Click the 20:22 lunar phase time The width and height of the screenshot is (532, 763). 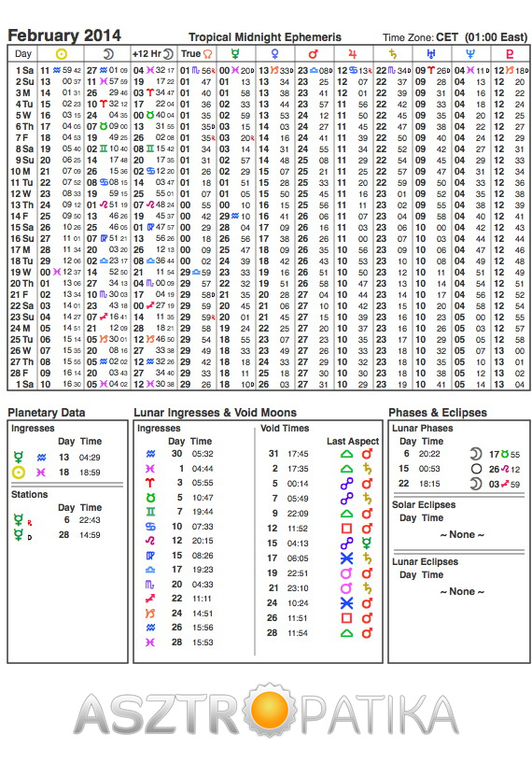[429, 454]
